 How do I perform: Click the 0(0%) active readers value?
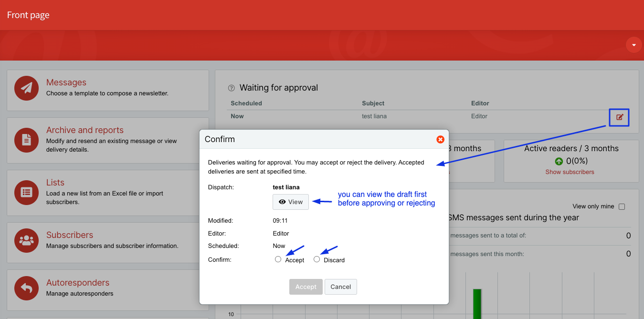577,162
